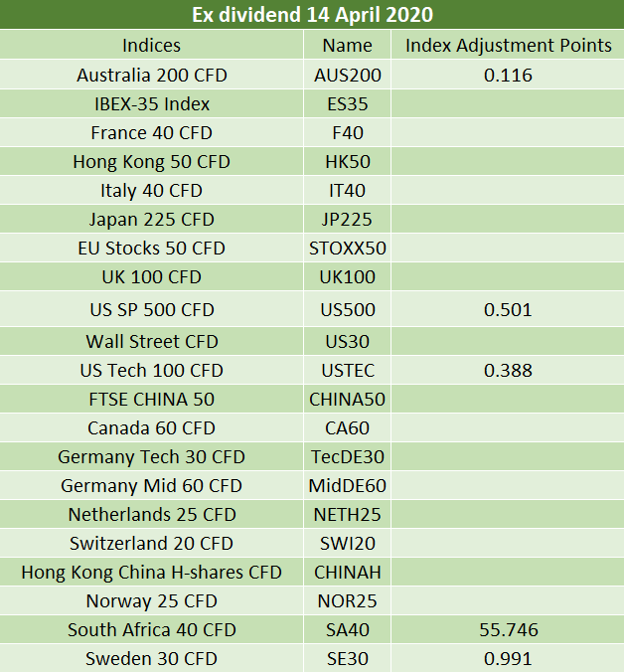Click the 'NETH25' name cell
The height and width of the screenshot is (672, 624).
(348, 514)
